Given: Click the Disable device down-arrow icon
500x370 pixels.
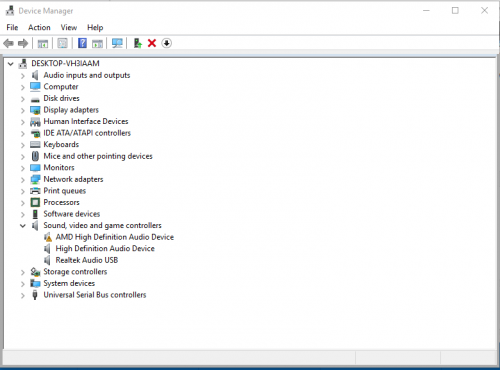Looking at the screenshot, I should click(x=167, y=43).
